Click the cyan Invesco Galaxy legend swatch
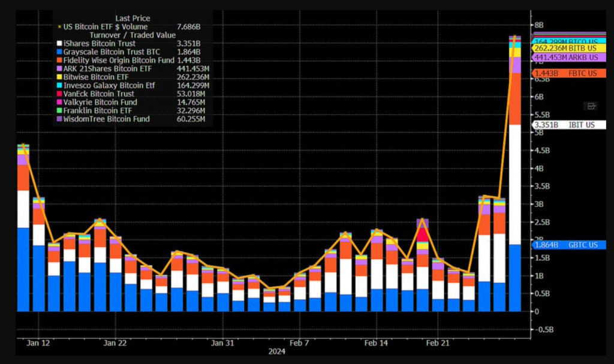Viewport: 614px width, 364px height. click(x=59, y=86)
